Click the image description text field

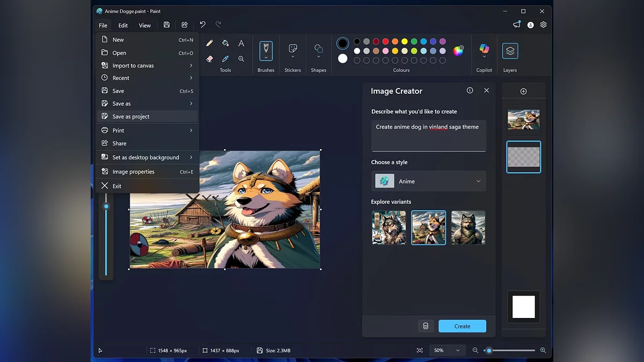point(428,136)
